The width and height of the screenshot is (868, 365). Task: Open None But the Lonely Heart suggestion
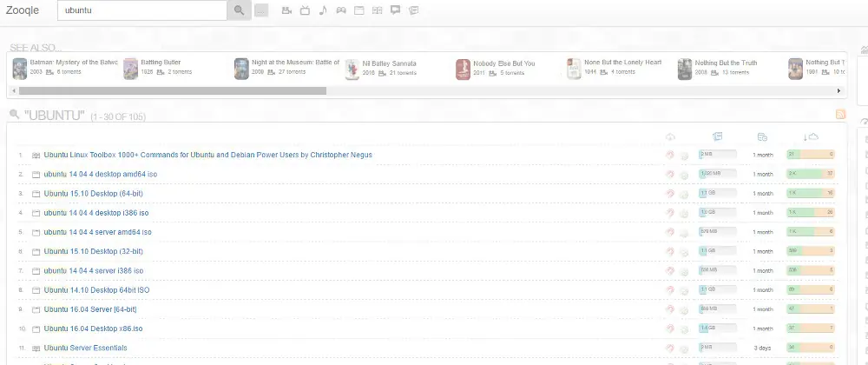pos(615,68)
